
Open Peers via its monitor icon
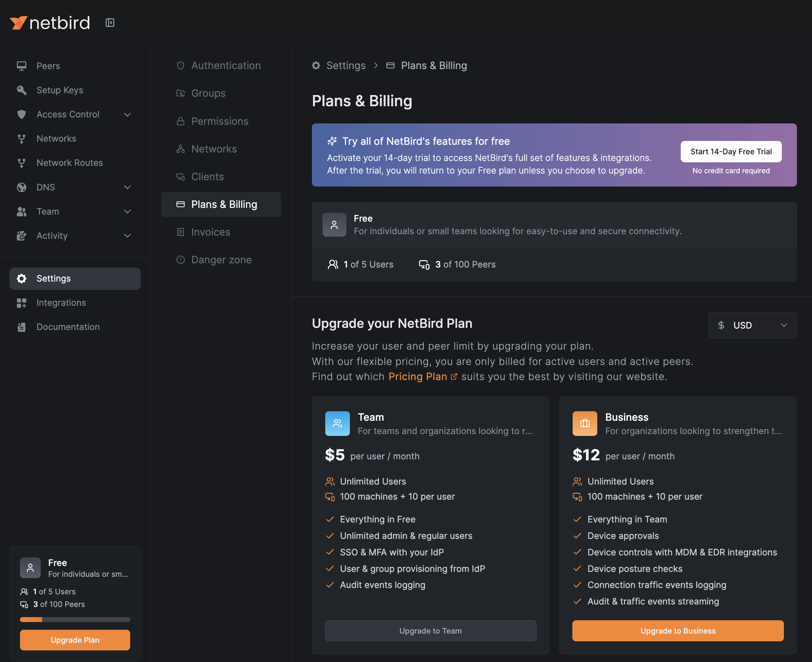click(22, 66)
